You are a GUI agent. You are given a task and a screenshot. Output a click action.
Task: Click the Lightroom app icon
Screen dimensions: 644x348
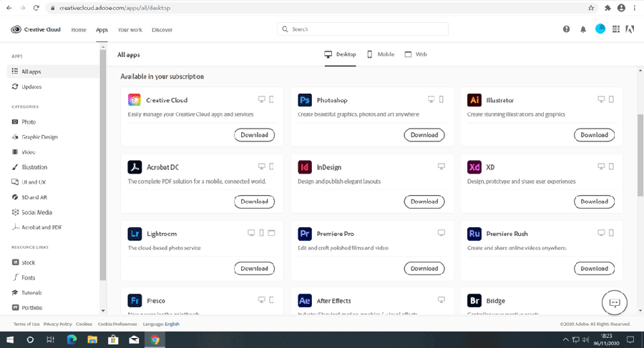point(135,234)
